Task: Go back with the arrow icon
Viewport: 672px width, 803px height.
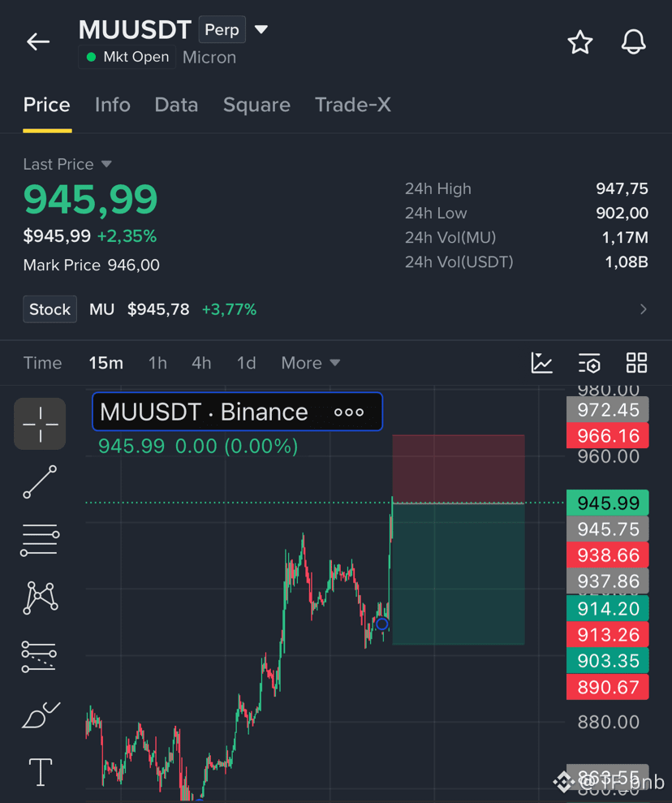Action: click(x=38, y=41)
